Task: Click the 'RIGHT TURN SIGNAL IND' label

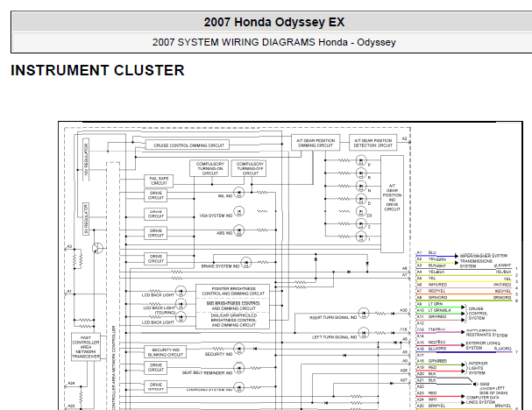Action: [x=333, y=317]
